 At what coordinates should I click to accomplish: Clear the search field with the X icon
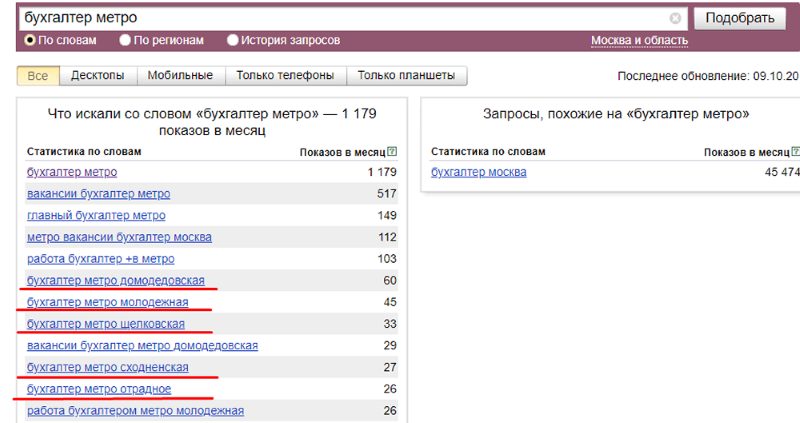[675, 18]
